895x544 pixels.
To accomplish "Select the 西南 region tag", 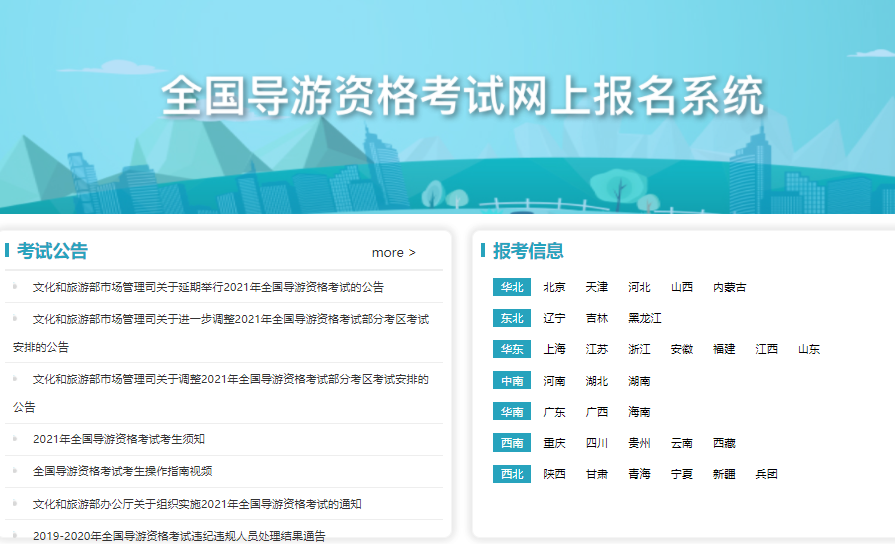I will point(512,443).
